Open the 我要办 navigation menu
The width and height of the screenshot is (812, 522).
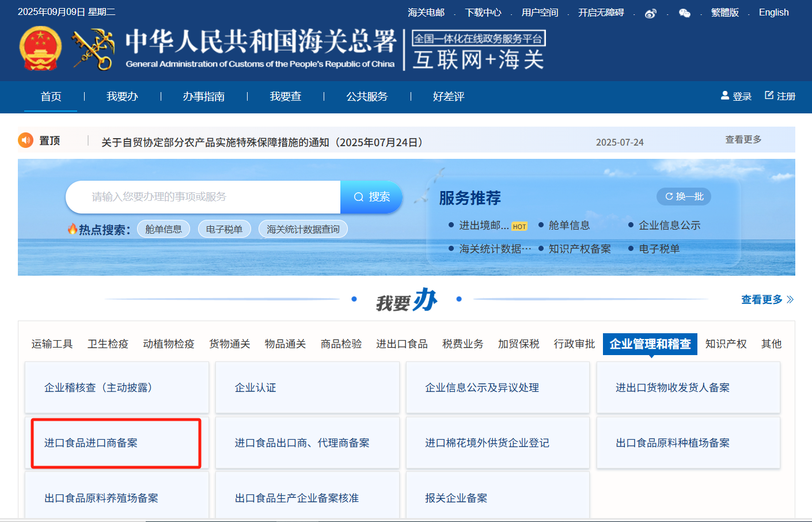tap(122, 97)
